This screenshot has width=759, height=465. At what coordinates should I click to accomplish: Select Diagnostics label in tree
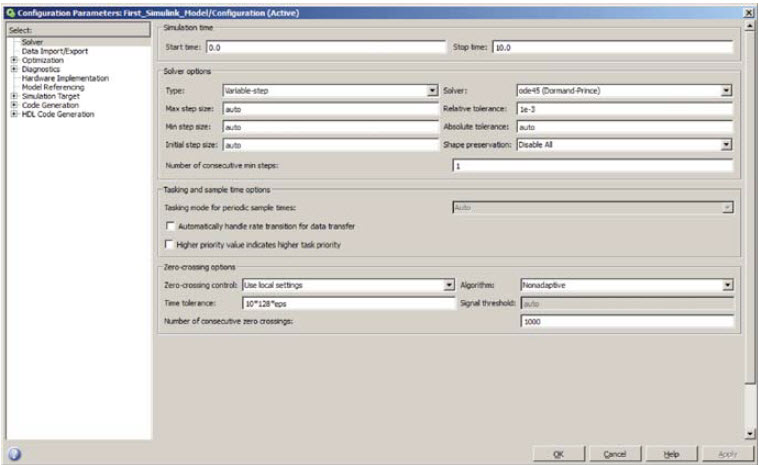coord(41,69)
